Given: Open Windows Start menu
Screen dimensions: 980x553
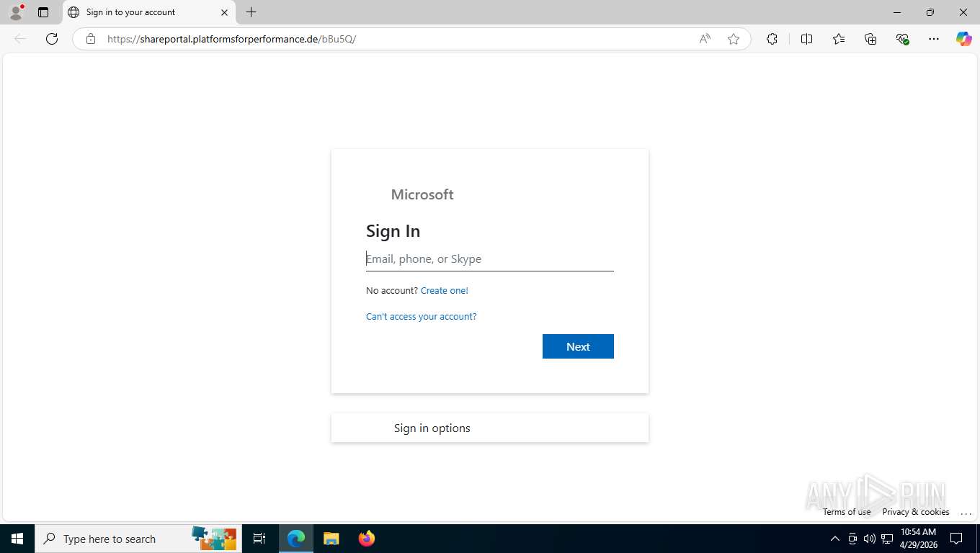Looking at the screenshot, I should 17,539.
